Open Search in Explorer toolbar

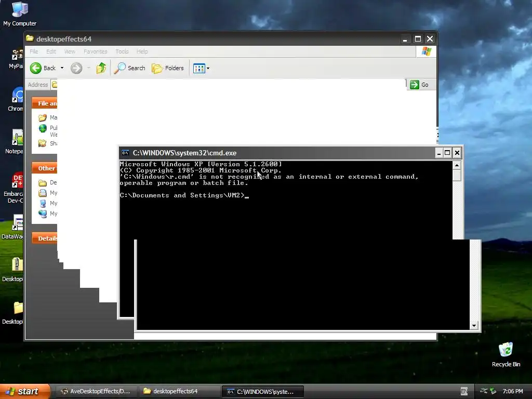tap(129, 68)
